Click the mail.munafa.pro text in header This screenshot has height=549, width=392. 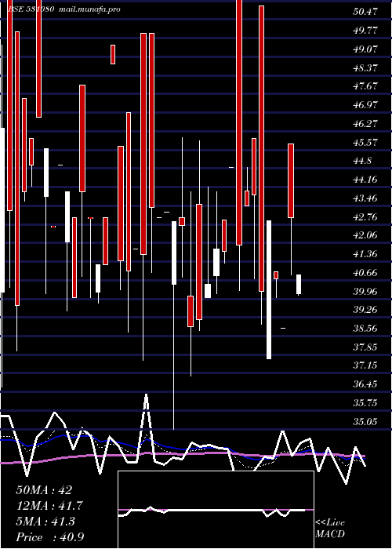(88, 9)
